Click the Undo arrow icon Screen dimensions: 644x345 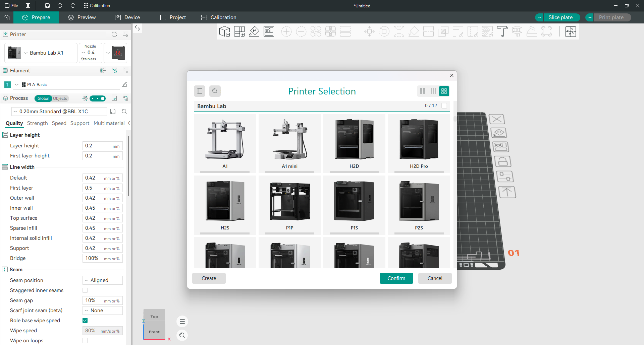pyautogui.click(x=60, y=5)
